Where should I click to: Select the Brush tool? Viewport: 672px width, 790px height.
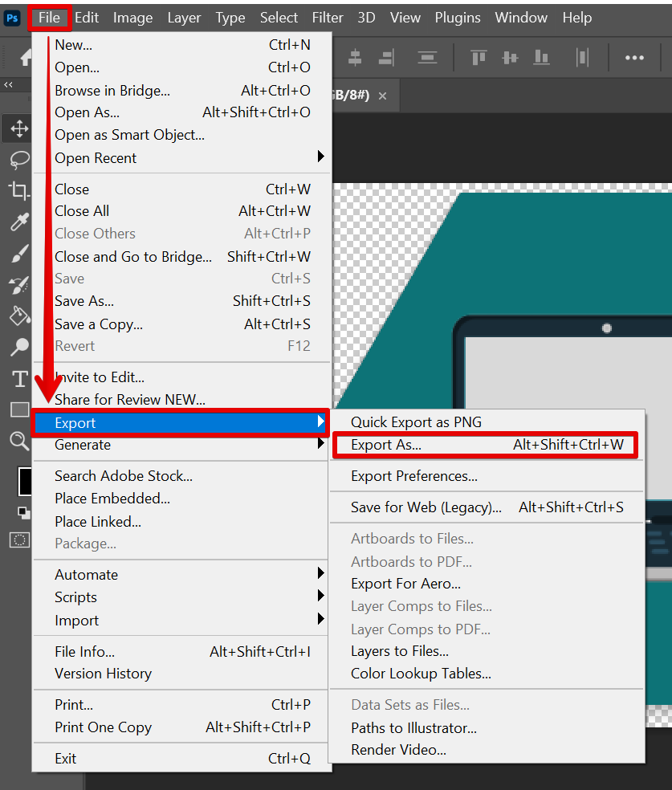coord(18,254)
